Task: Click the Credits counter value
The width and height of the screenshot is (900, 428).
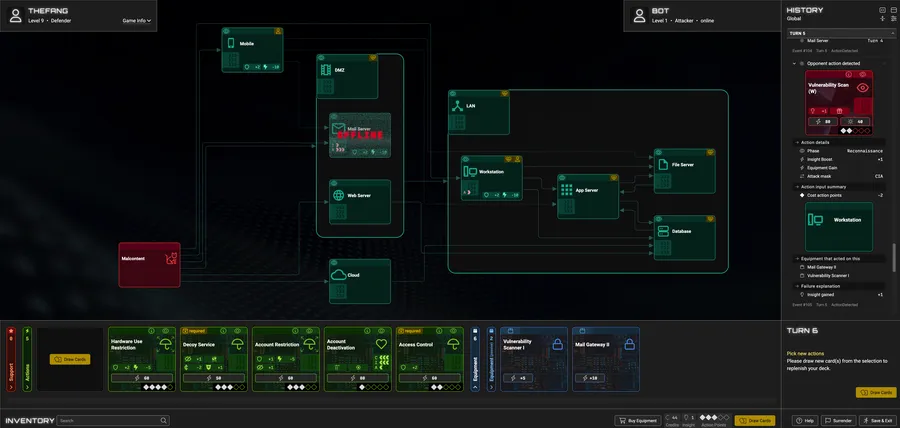Action: (x=675, y=418)
